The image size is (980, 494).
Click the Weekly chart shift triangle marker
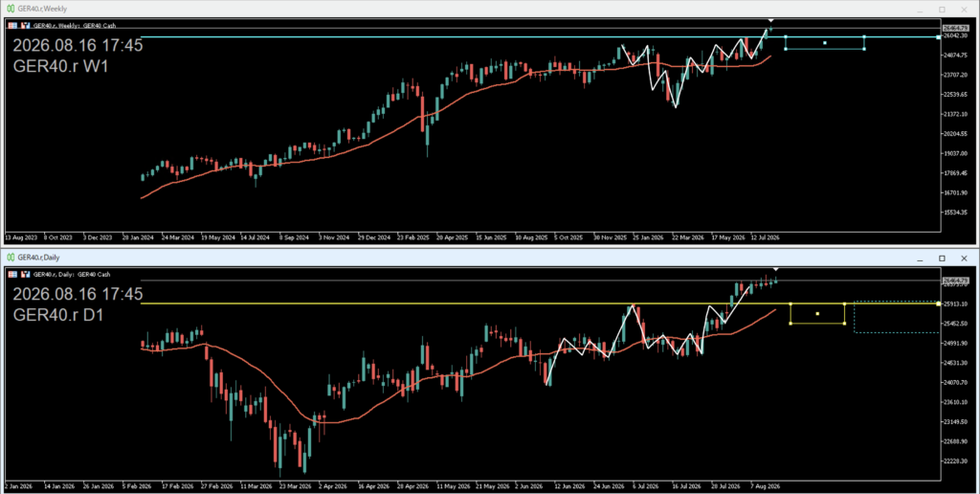772,22
